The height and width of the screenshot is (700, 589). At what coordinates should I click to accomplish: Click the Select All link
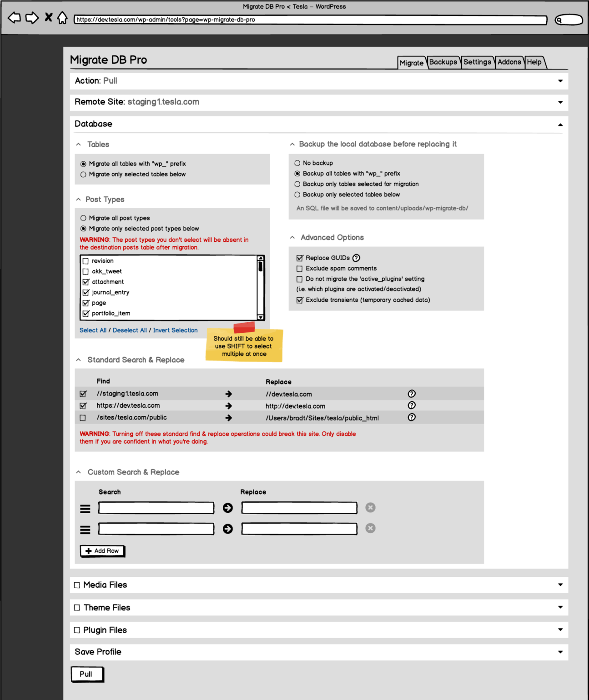(x=93, y=330)
